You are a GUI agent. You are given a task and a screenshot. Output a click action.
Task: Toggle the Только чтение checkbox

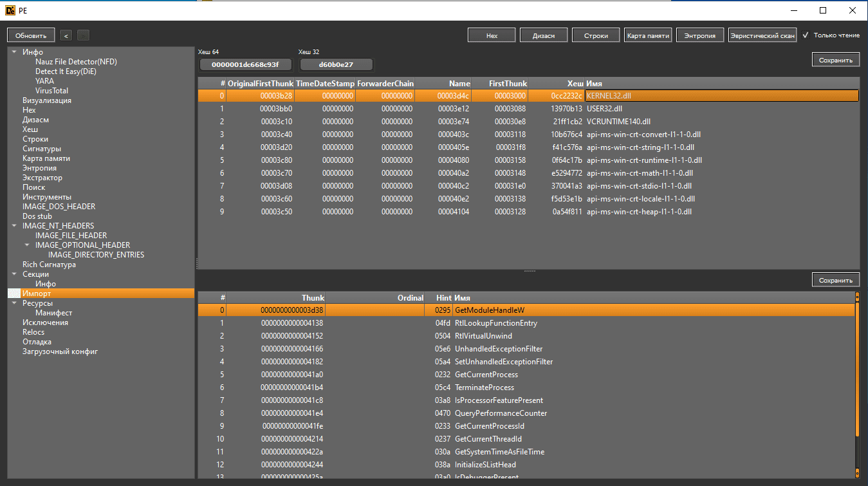point(806,35)
